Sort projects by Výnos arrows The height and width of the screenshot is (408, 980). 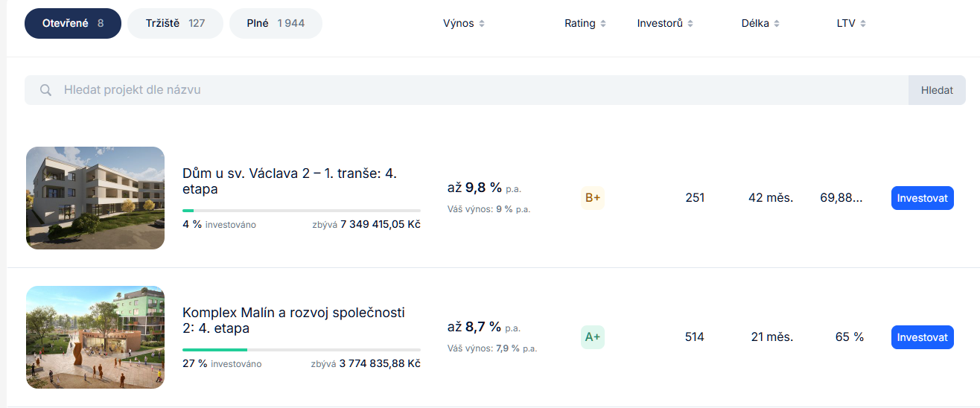(482, 24)
